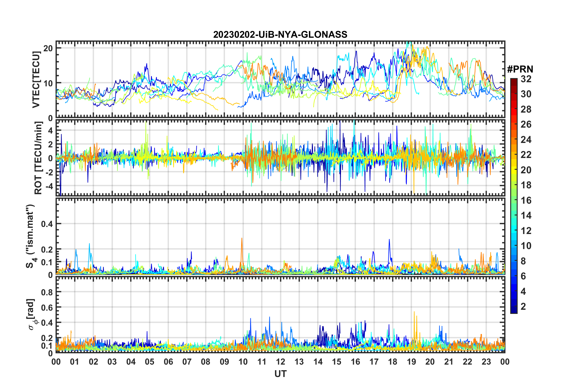Select the UT axis hour label 13
This screenshot has height=392, width=561.
tap(299, 362)
